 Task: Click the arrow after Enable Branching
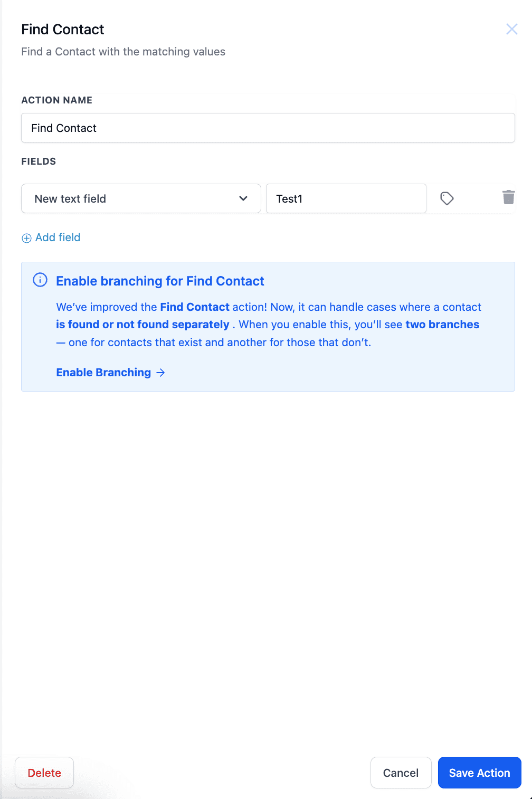pos(161,373)
